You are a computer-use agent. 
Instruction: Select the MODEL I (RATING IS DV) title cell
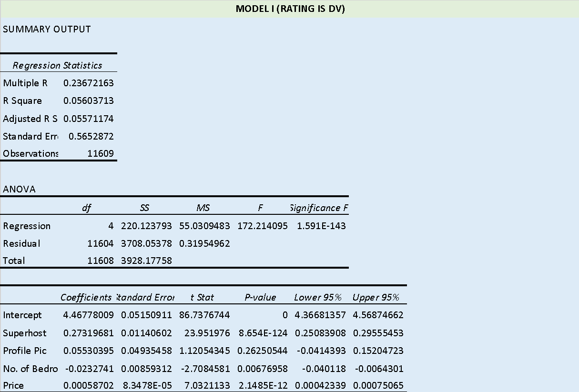290,8
